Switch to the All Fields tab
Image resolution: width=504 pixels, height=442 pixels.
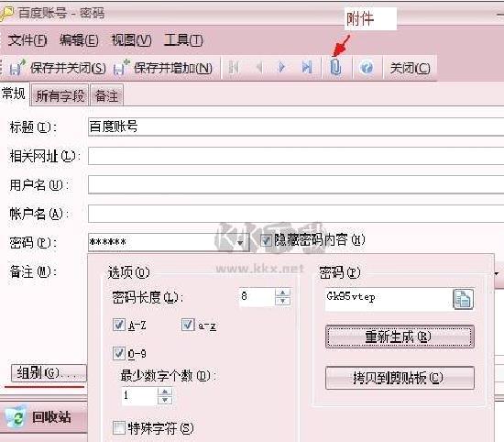click(60, 95)
